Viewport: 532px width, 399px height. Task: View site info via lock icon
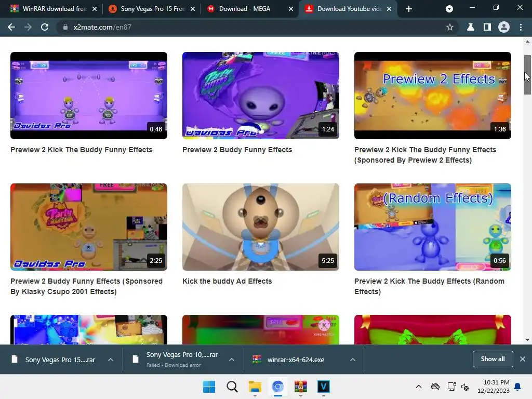point(65,27)
